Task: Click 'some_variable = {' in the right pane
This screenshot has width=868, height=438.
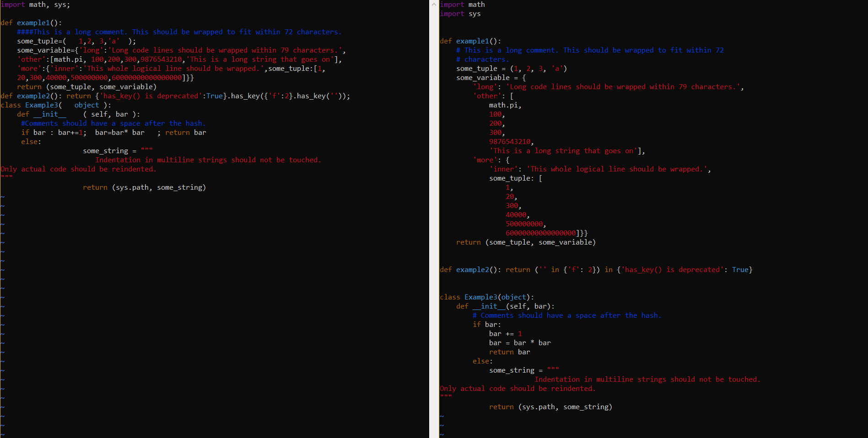Action: 491,78
